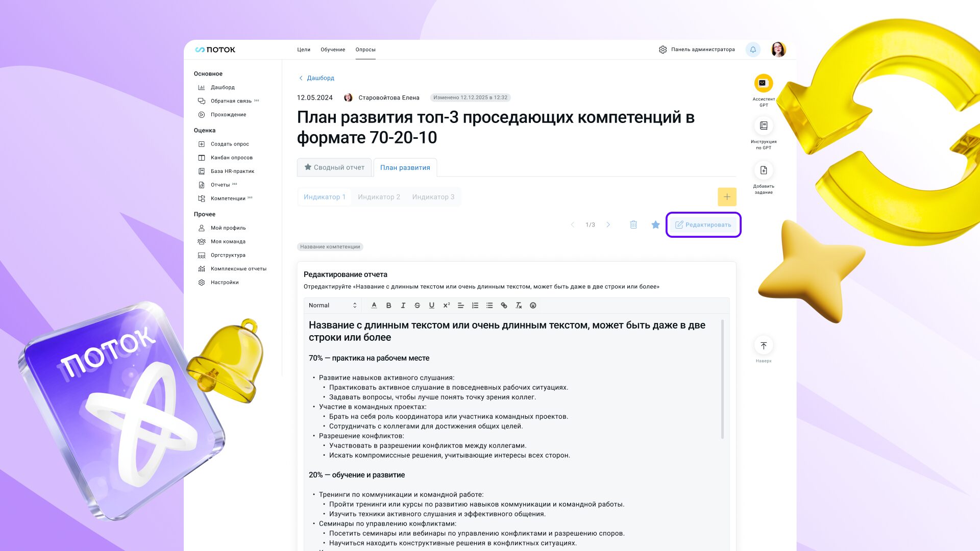Image resolution: width=980 pixels, height=551 pixels.
Task: Go to the next page with the right chevron
Action: (x=608, y=224)
